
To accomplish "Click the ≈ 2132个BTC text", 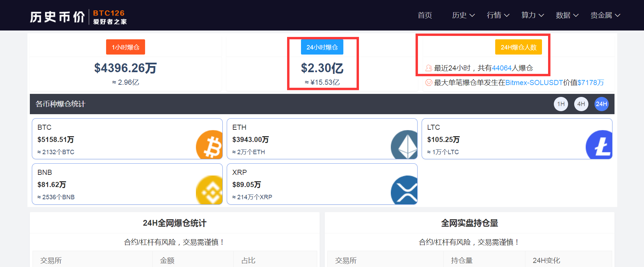I will point(56,152).
